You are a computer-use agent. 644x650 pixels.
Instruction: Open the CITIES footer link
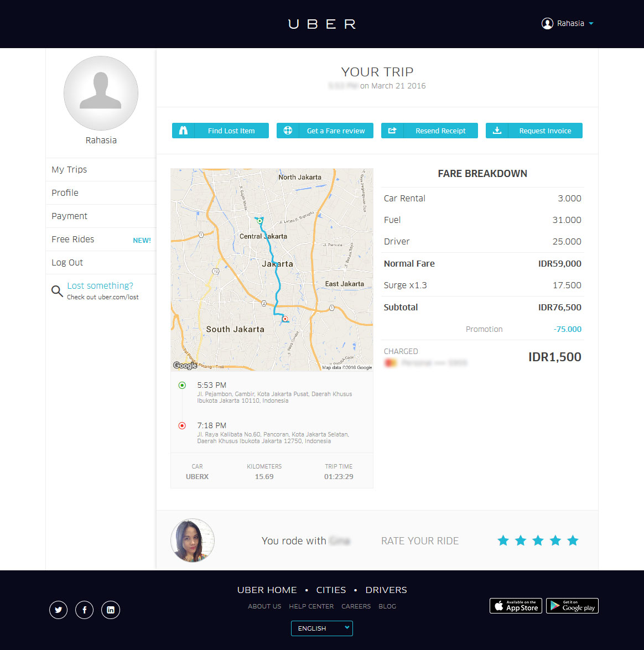coord(331,590)
